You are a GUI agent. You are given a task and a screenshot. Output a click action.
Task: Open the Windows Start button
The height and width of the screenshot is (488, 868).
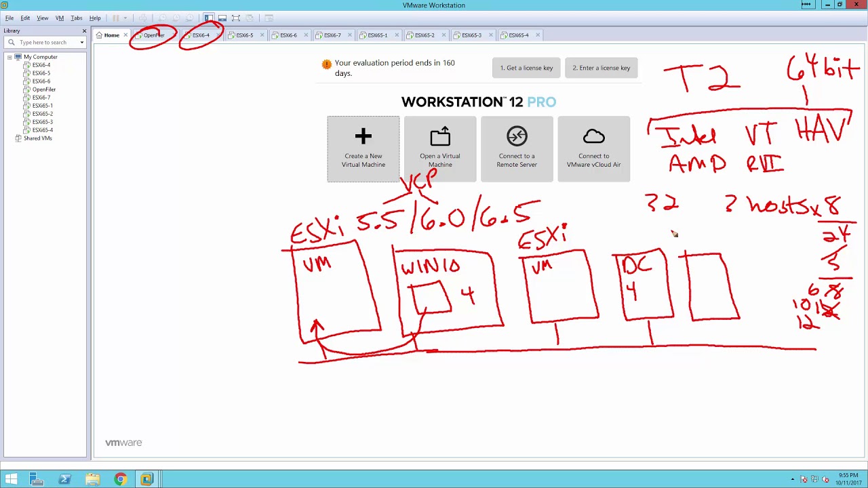(11, 479)
